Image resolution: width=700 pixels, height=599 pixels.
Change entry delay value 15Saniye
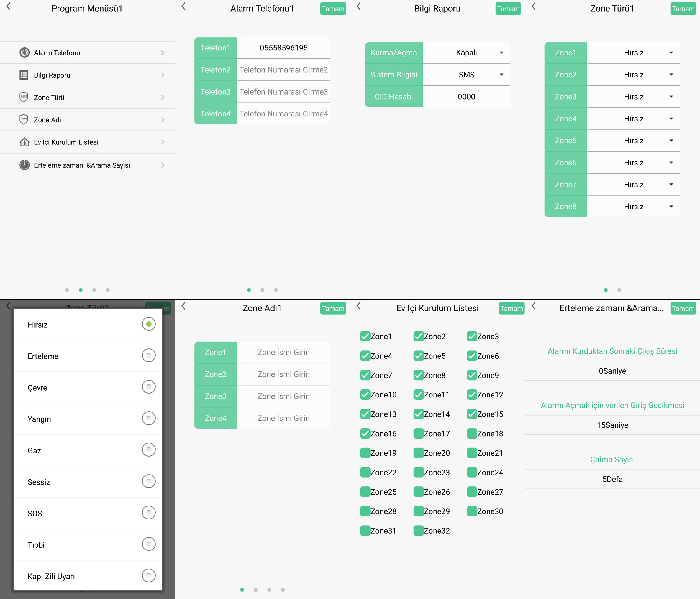coord(612,425)
